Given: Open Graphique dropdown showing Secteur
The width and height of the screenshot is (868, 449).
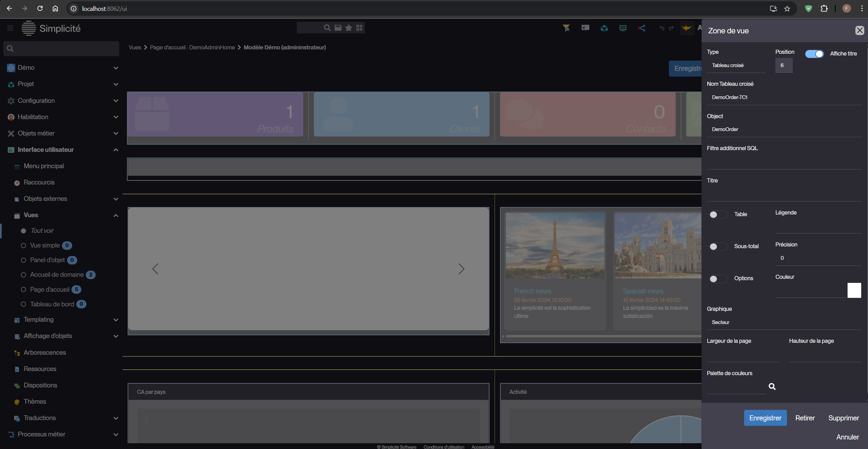Looking at the screenshot, I should click(x=784, y=322).
